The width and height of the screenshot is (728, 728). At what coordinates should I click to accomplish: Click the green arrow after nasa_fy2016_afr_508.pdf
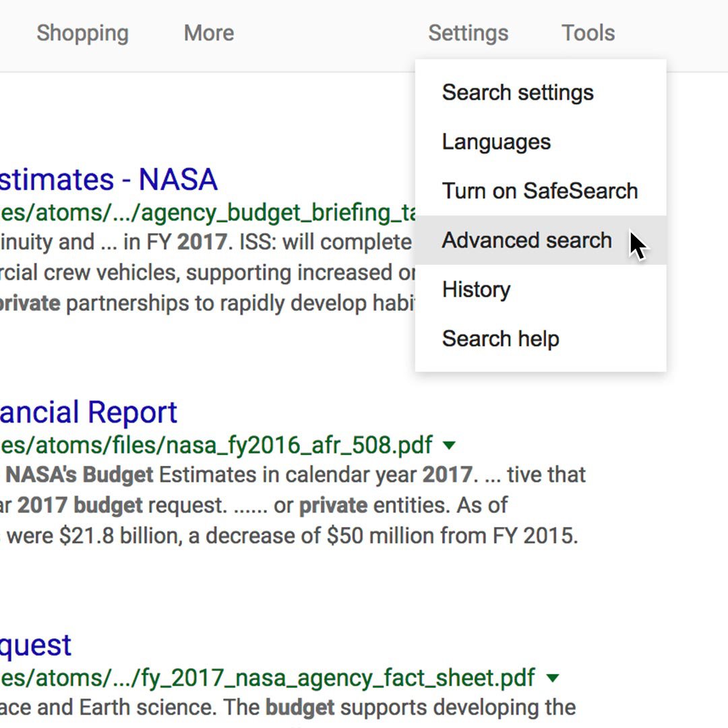pyautogui.click(x=449, y=446)
